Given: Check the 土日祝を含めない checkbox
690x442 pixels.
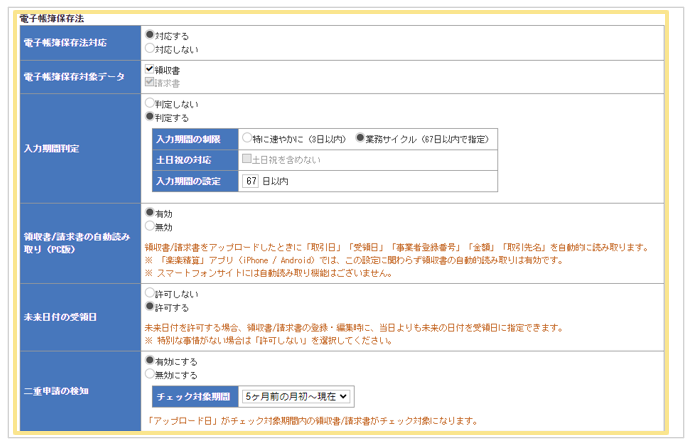Looking at the screenshot, I should point(247,159).
